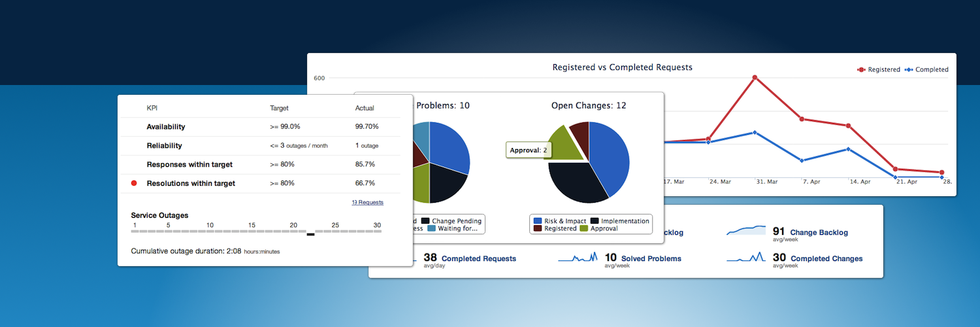This screenshot has height=327, width=980.
Task: Click the Availability KPI row label
Action: [166, 127]
